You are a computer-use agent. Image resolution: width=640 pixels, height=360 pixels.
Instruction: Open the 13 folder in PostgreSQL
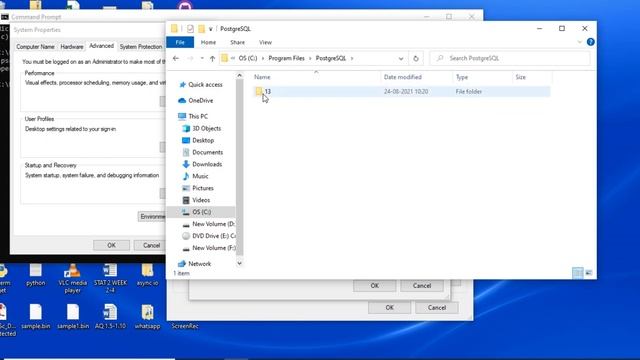(x=268, y=91)
